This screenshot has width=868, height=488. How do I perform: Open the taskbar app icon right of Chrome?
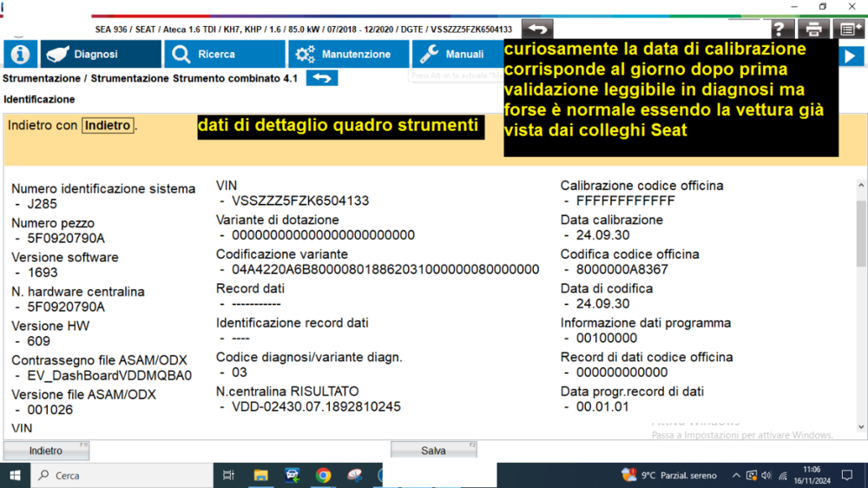coord(355,475)
